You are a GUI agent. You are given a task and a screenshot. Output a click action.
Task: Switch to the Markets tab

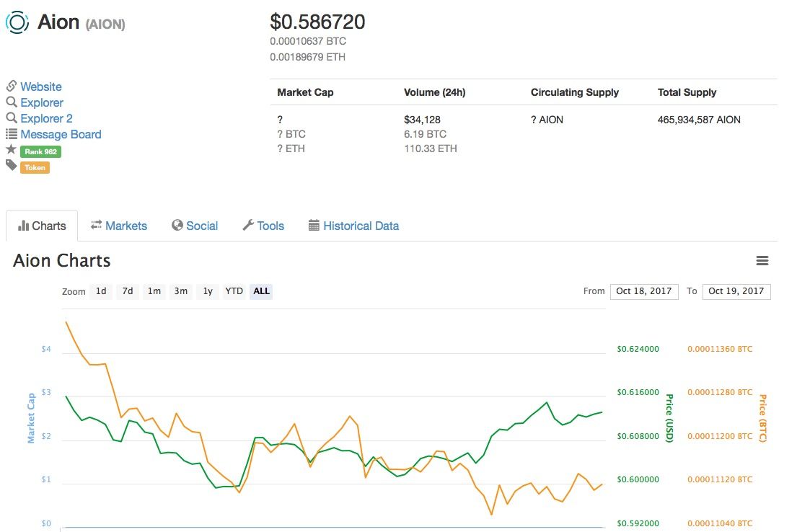(x=119, y=226)
